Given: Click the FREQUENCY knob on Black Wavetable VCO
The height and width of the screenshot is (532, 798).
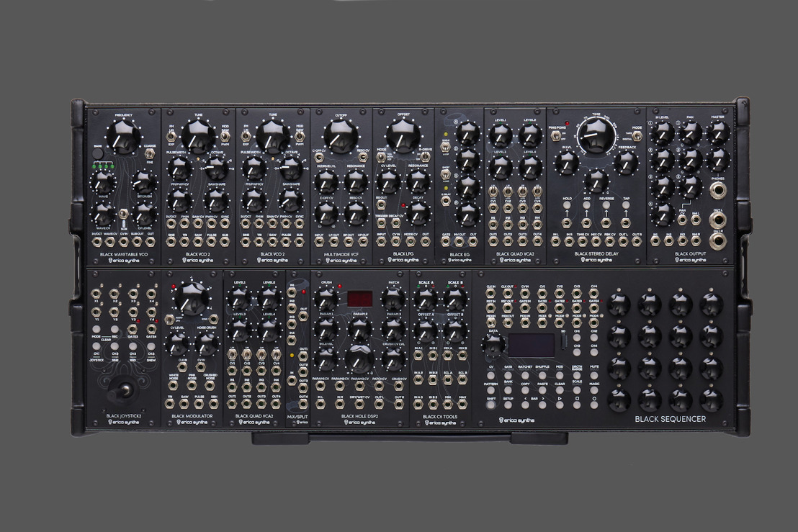Looking at the screenshot, I should [123, 136].
